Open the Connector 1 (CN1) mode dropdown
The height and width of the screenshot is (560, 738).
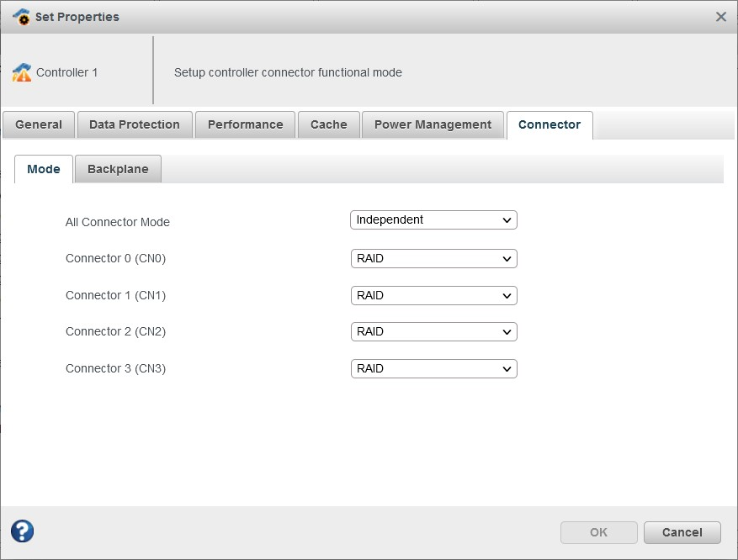pos(433,296)
